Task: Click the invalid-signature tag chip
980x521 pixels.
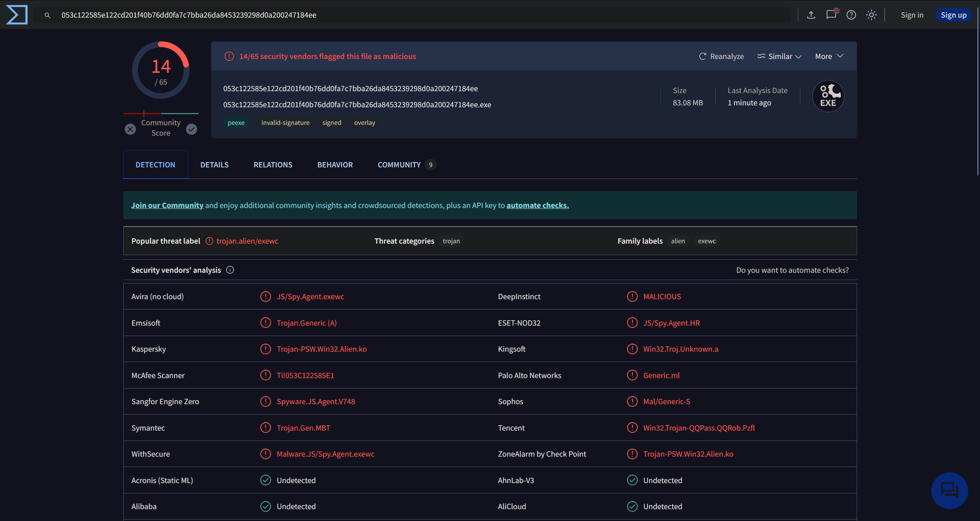Action: click(x=285, y=123)
